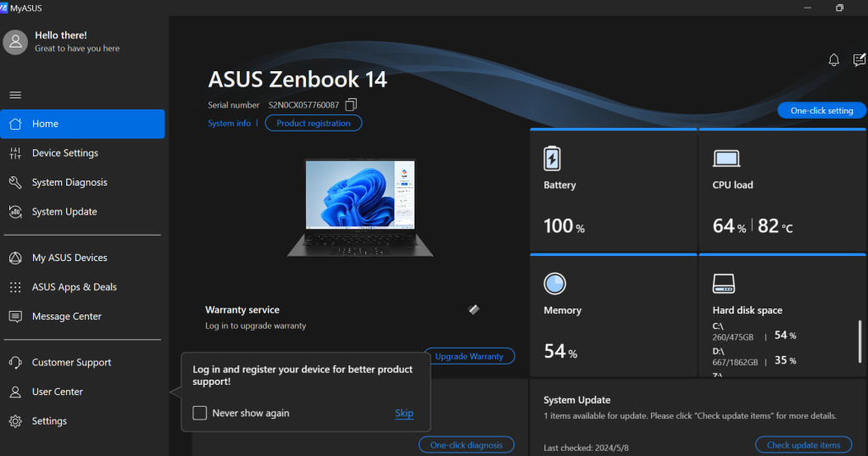Click the user profile avatar
868x456 pixels.
pyautogui.click(x=15, y=42)
